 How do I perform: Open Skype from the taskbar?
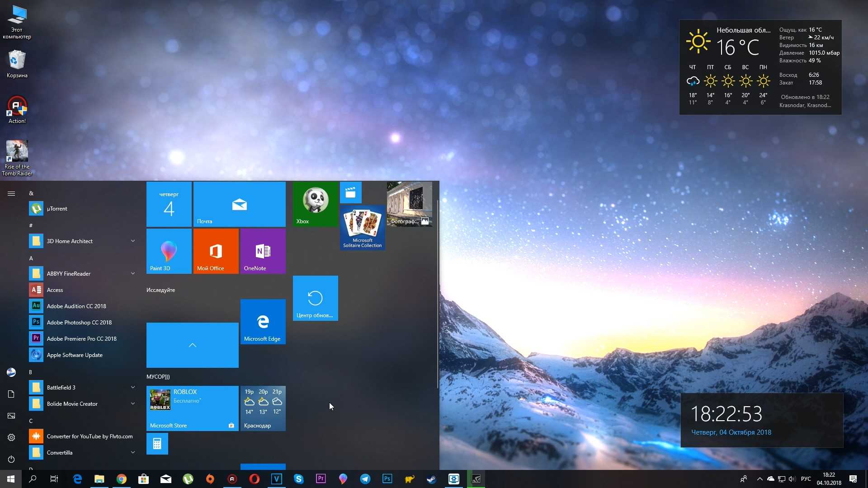298,479
